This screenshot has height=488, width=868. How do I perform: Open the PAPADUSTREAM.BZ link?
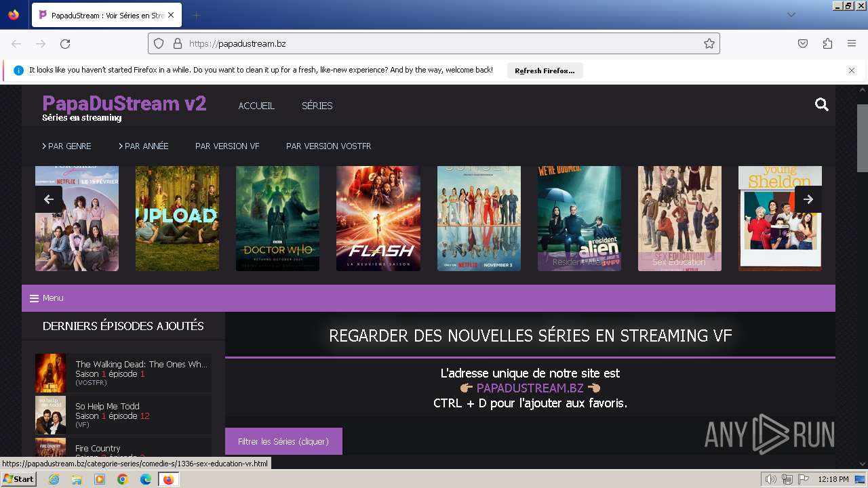[x=530, y=388]
